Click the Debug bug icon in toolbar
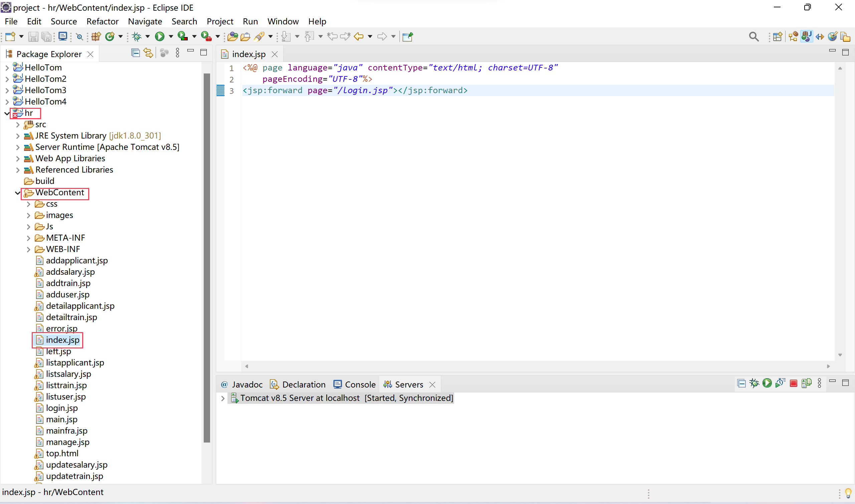This screenshot has width=855, height=504. click(x=137, y=36)
